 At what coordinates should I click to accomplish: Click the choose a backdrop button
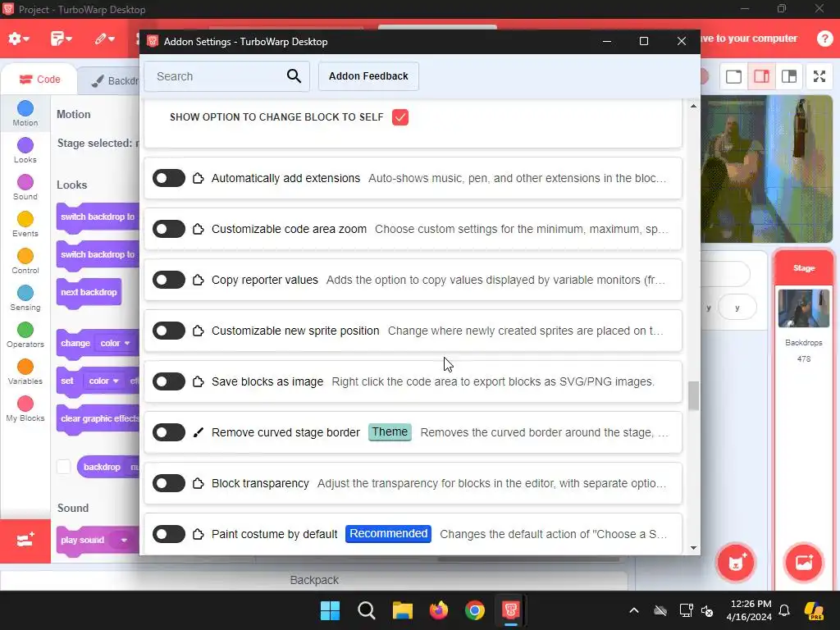tap(803, 563)
